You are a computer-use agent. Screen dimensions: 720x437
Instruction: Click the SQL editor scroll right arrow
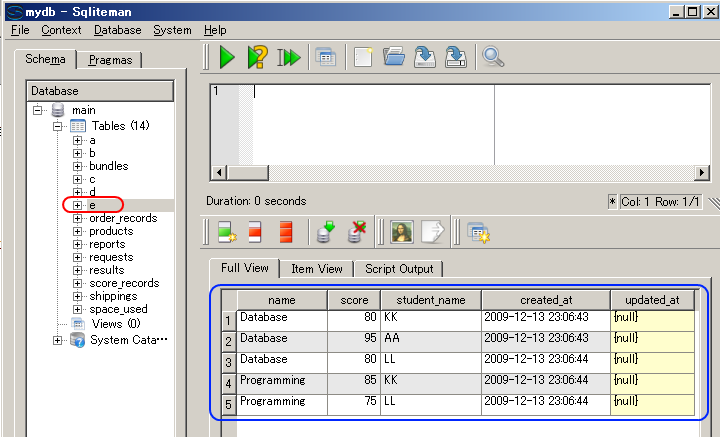click(701, 173)
